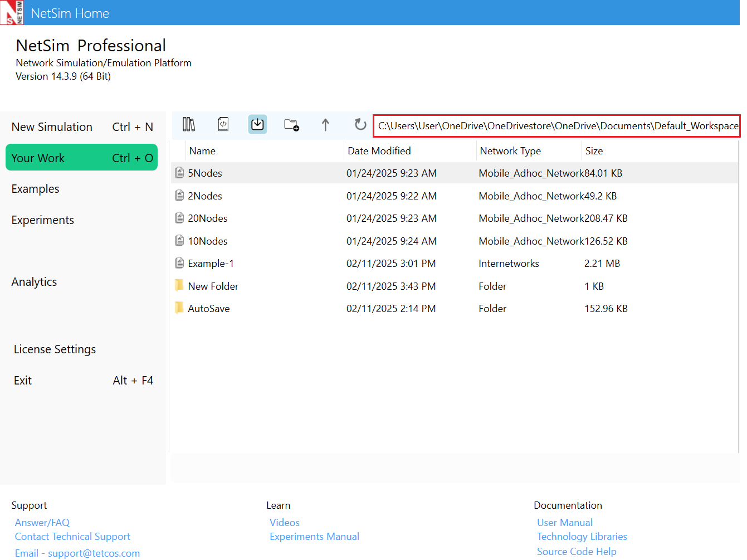The height and width of the screenshot is (560, 747).
Task: Open the User Manual link
Action: (x=565, y=523)
